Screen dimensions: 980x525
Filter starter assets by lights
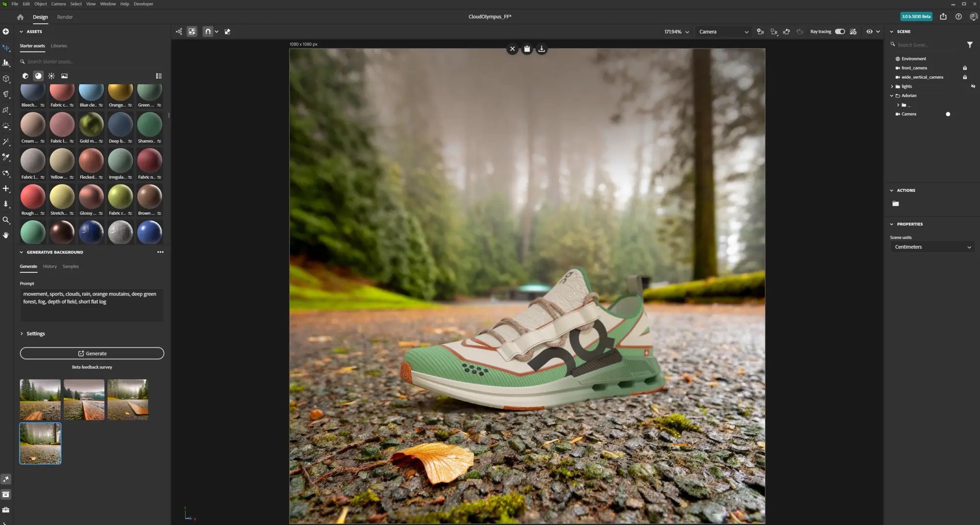click(x=51, y=76)
